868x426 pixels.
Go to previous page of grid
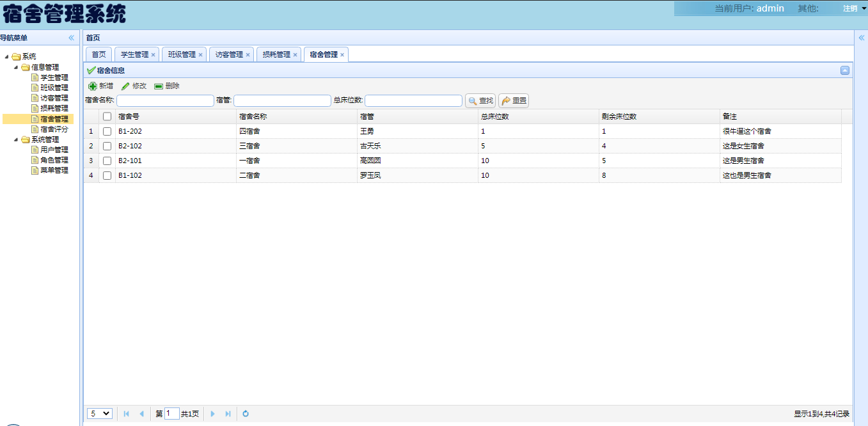coord(141,414)
